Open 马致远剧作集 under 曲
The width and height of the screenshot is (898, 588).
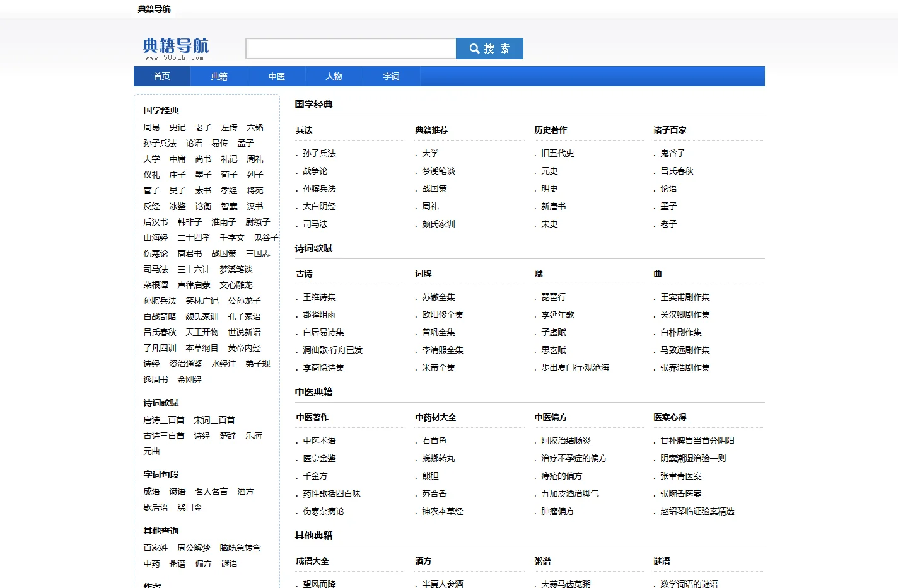click(685, 350)
